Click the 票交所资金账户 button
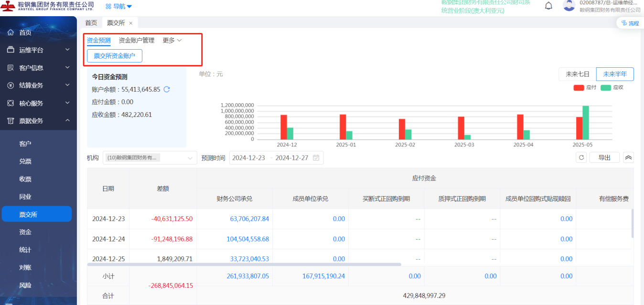 point(115,56)
